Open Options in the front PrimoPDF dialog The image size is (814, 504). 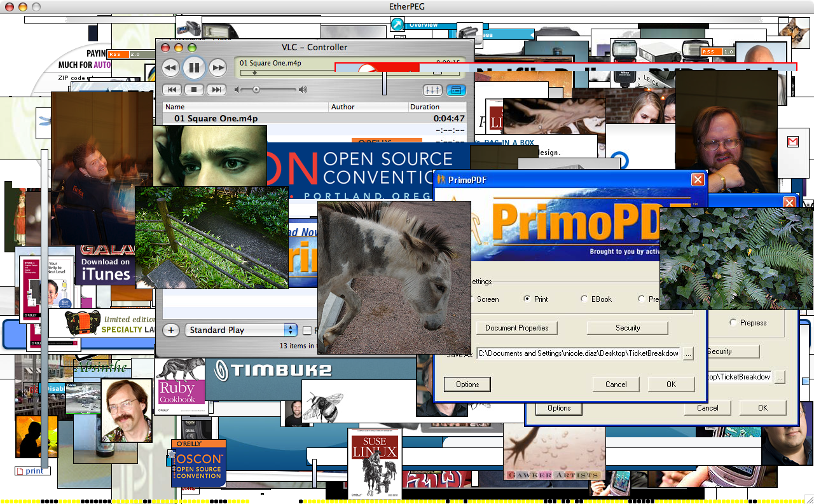pyautogui.click(x=467, y=385)
